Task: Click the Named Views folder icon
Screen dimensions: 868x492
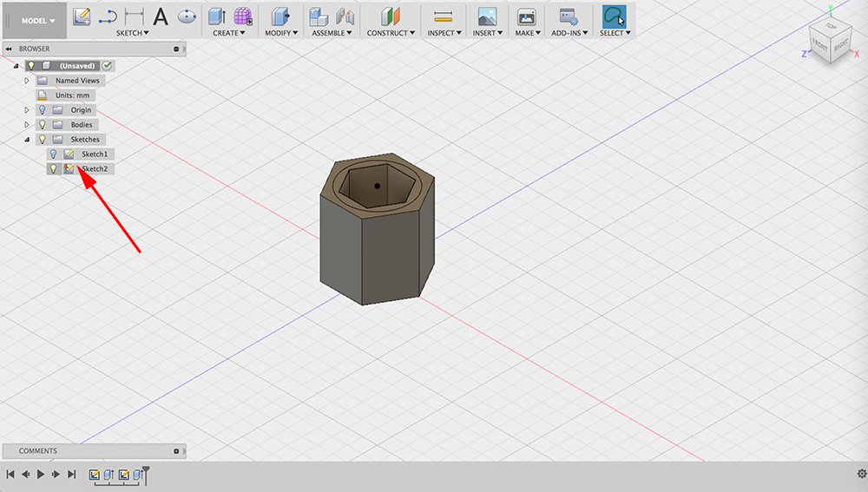Action: tap(42, 80)
